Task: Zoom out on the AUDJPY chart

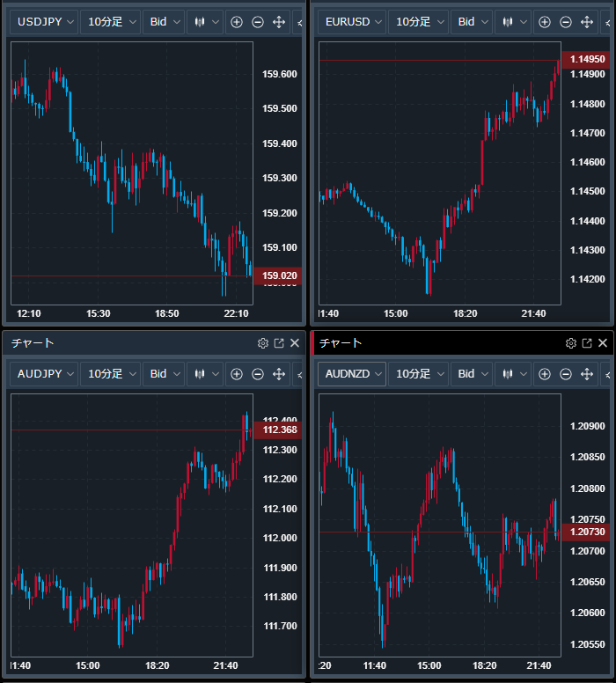Action: click(258, 374)
